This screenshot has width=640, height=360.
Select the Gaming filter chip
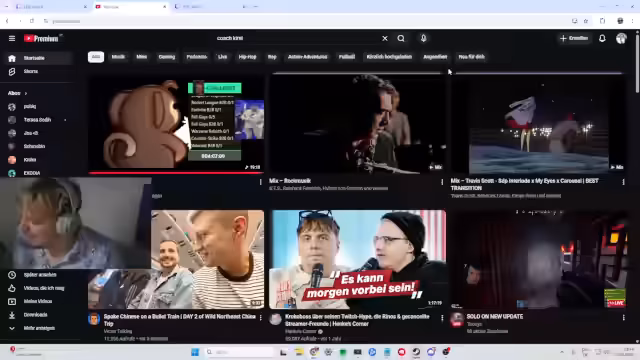(167, 57)
